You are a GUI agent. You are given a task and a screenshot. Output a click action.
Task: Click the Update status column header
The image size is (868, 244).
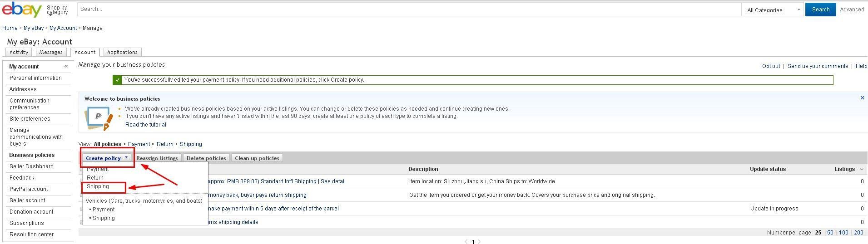point(768,169)
